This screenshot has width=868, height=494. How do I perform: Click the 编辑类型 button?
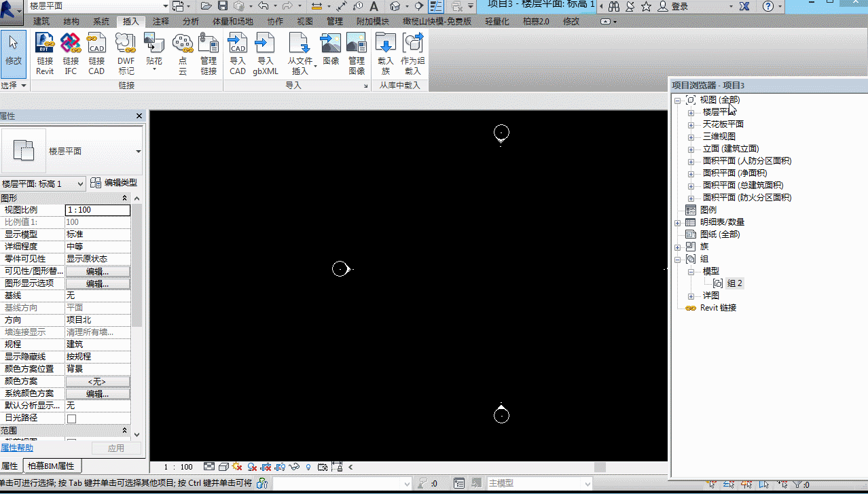tap(113, 183)
